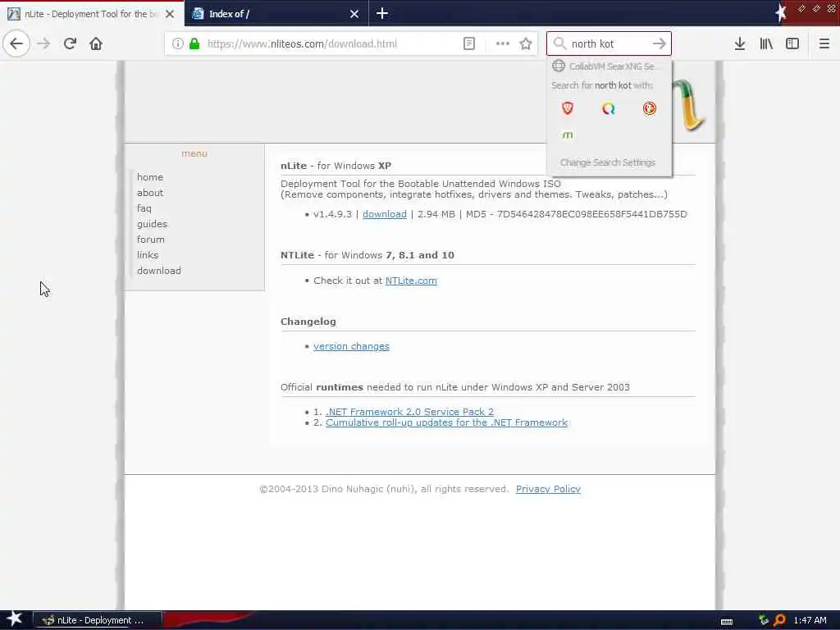Open the download menu link

click(159, 271)
